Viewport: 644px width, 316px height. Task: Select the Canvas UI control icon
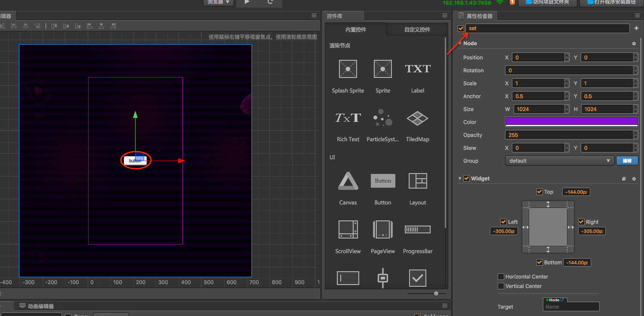(x=348, y=181)
